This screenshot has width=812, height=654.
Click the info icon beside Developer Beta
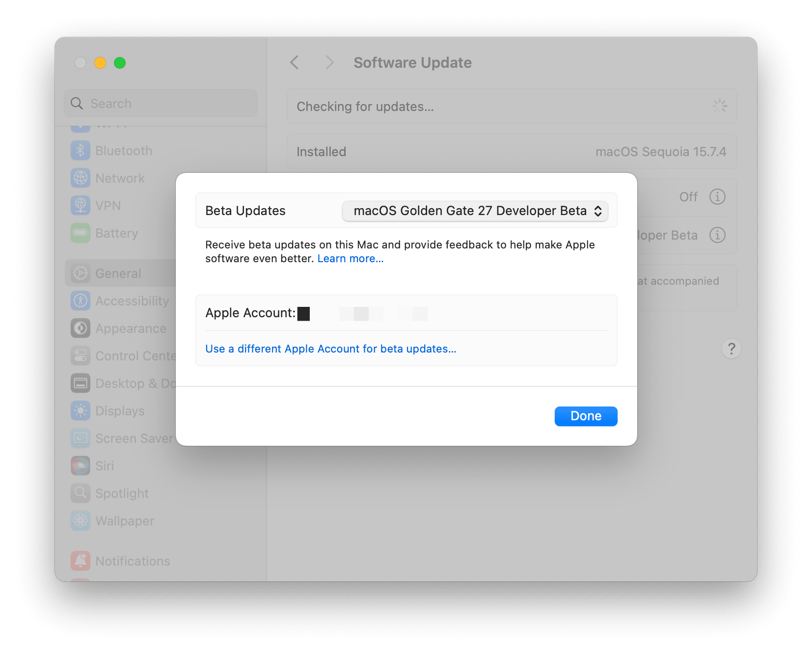click(x=717, y=235)
